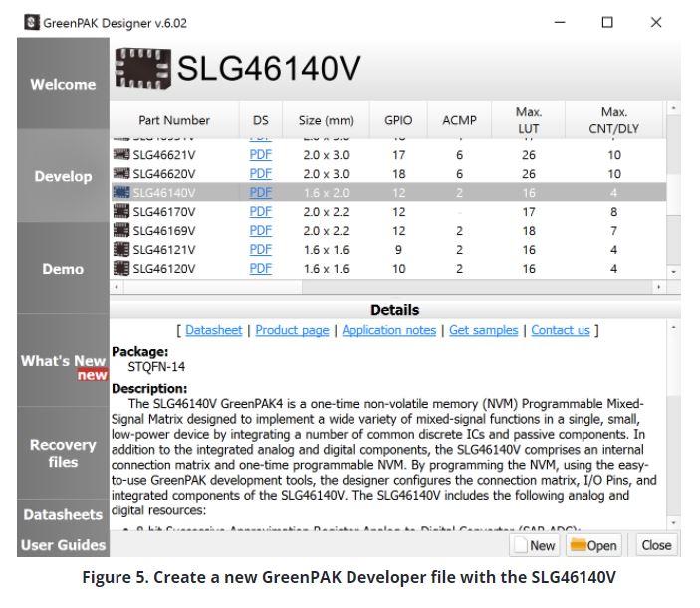Open PDF datasheet for SLG46121V
The height and width of the screenshot is (608, 700).
click(x=260, y=249)
